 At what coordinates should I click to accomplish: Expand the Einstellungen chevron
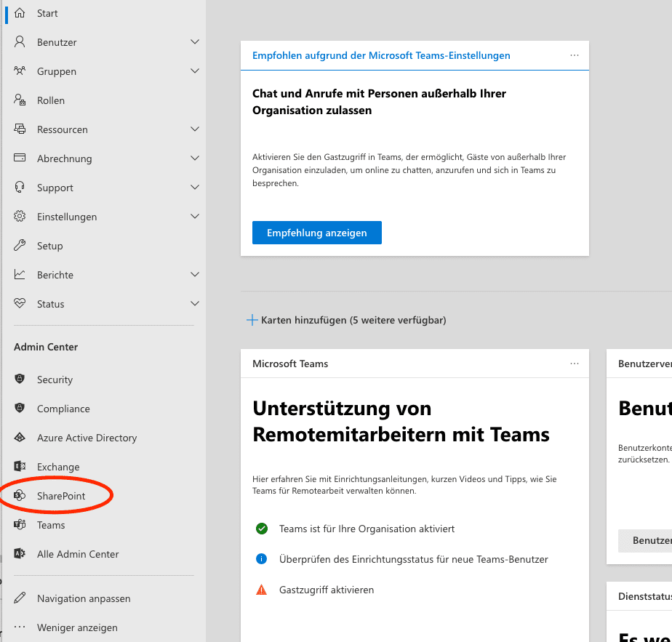(x=195, y=217)
